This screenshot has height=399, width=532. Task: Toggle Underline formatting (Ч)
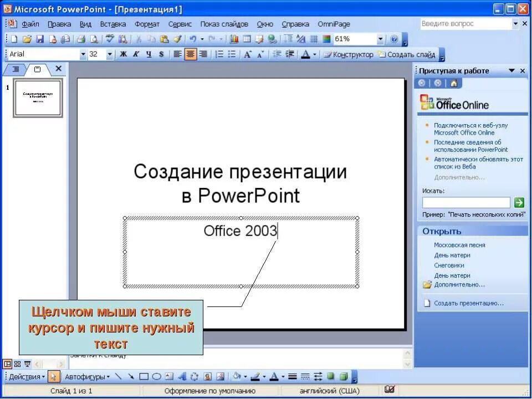(149, 54)
